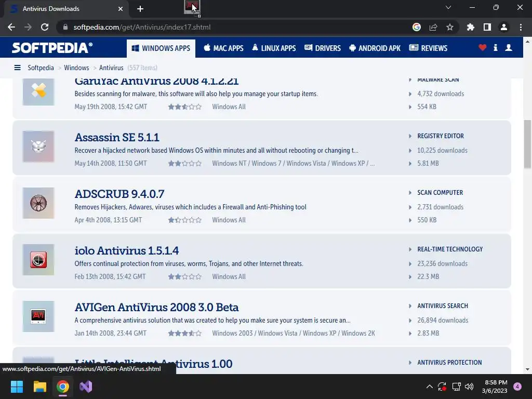Open the tab search chevron

tap(448, 7)
